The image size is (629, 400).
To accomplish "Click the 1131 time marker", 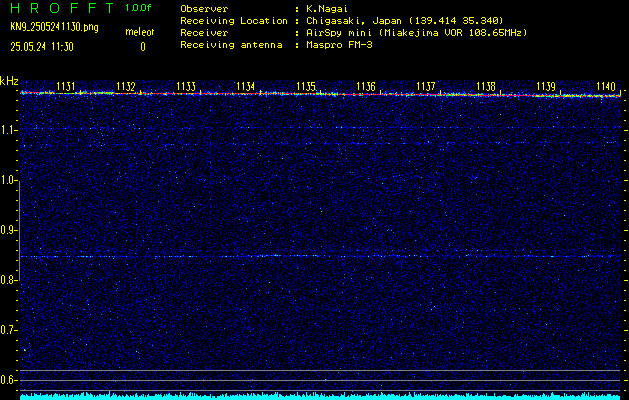I will click(66, 86).
